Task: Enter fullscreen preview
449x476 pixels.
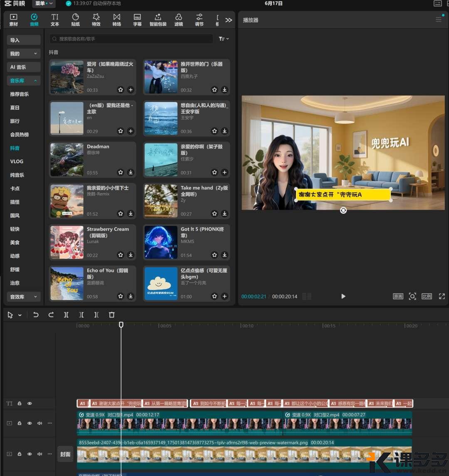Action: tap(442, 296)
